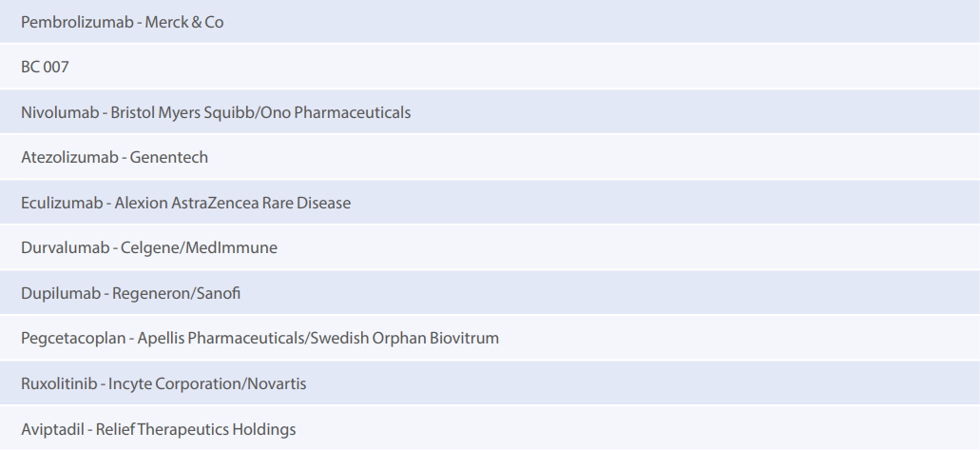Open the Aviptadil entry

click(x=53, y=429)
